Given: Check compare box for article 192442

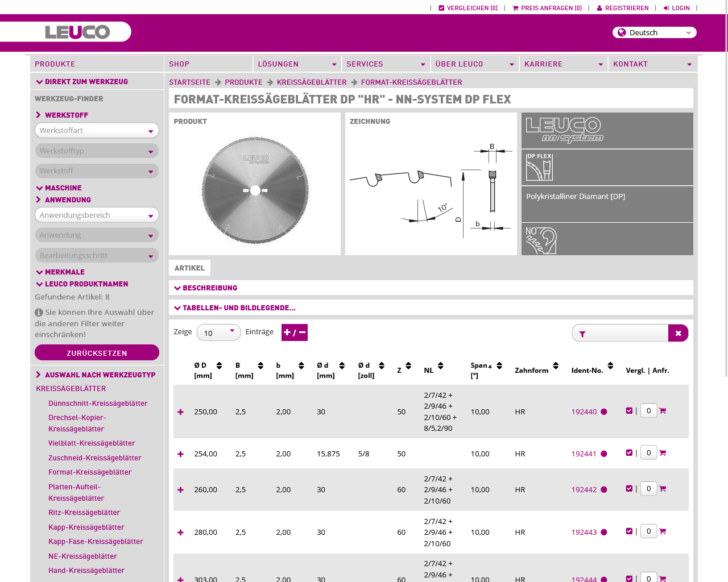Looking at the screenshot, I should [x=629, y=489].
